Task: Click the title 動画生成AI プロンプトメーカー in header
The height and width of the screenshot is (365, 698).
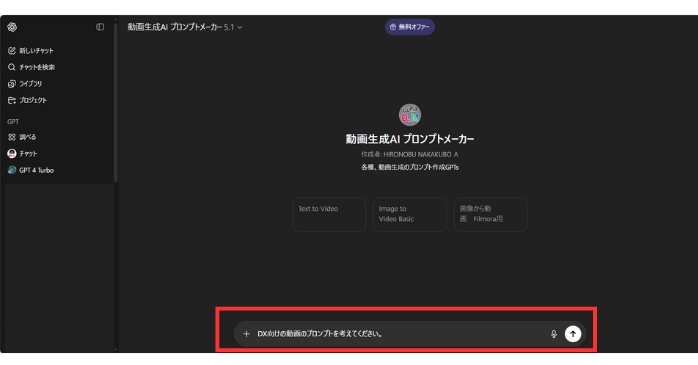Action: tap(174, 27)
